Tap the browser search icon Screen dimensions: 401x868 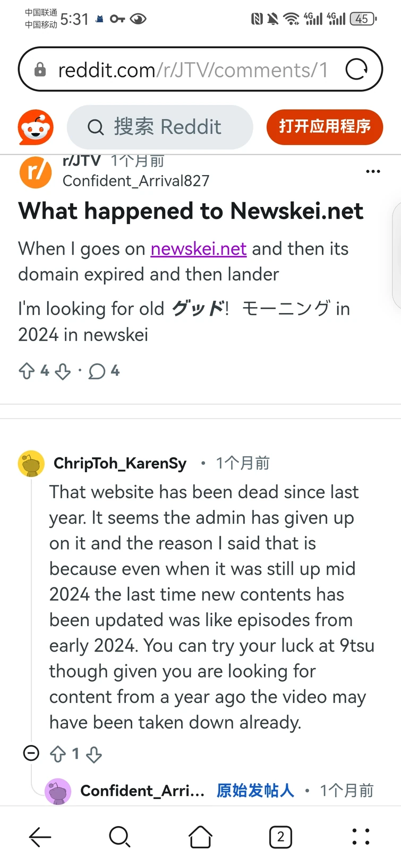[120, 837]
